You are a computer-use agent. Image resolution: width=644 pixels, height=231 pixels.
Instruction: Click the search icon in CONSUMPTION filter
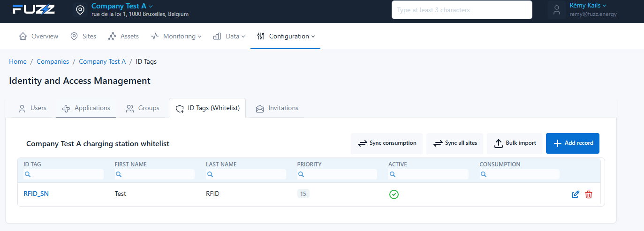click(x=484, y=174)
